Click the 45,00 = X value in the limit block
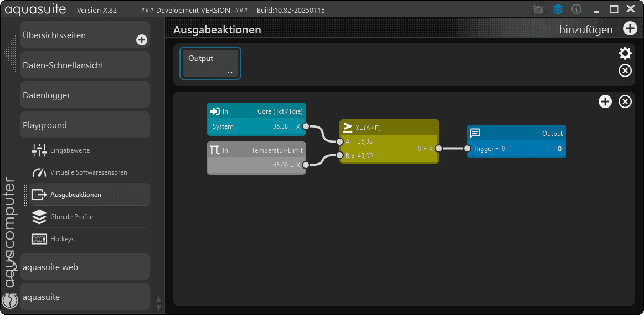This screenshot has height=315, width=644. (286, 165)
